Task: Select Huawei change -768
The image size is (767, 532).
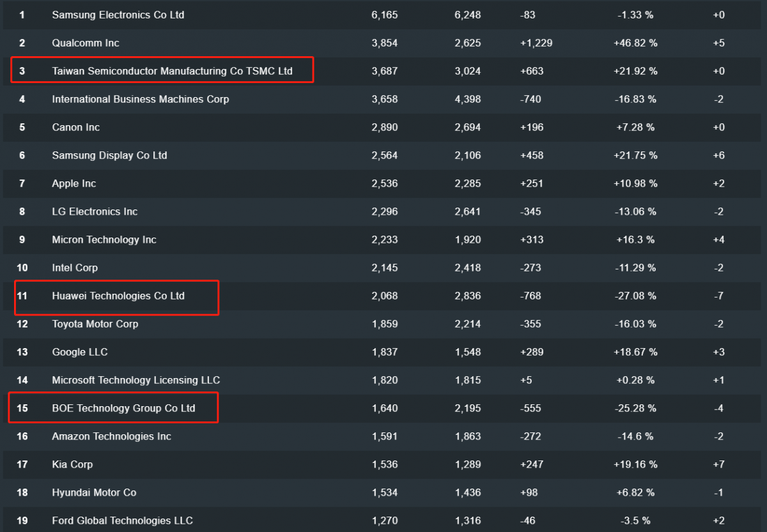Action: 531,296
